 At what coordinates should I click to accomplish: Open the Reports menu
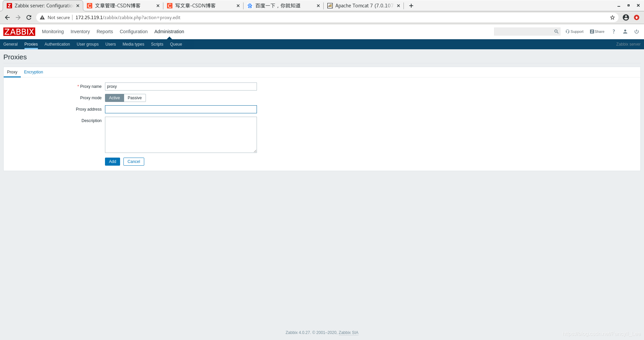105,32
